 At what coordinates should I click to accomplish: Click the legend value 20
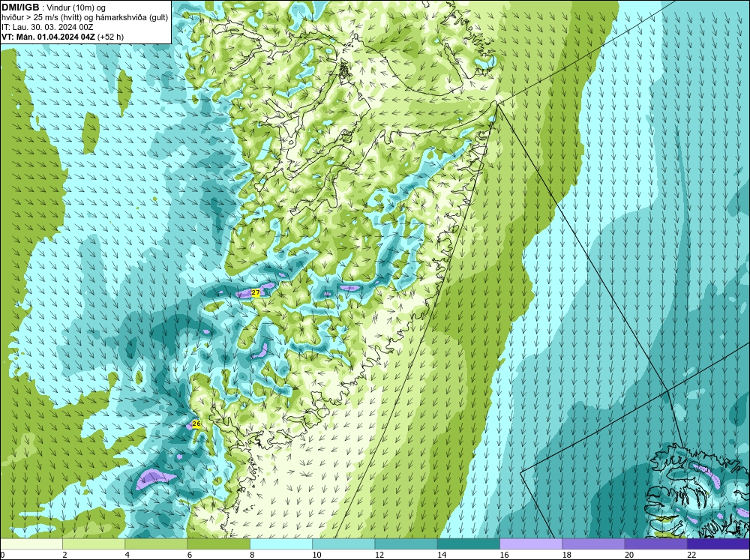(x=629, y=555)
